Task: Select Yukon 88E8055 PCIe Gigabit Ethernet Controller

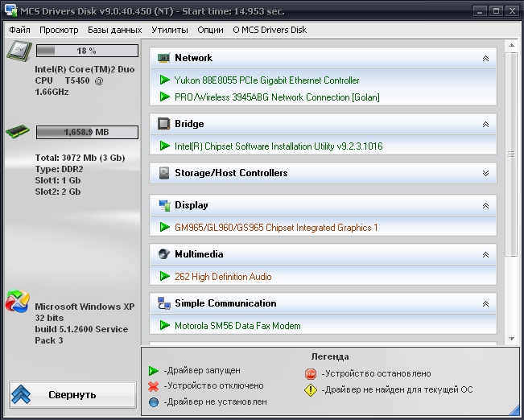Action: (266, 80)
